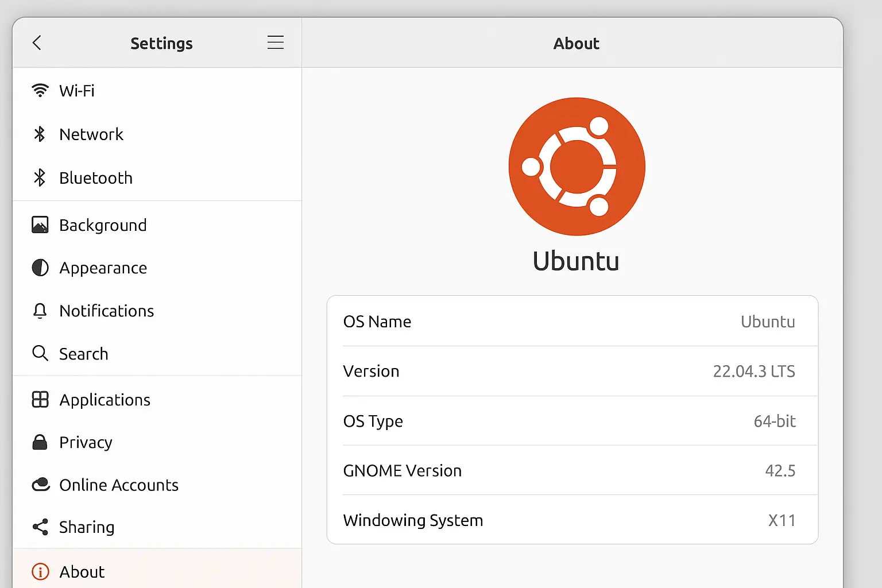The image size is (882, 588).
Task: Click the Network icon
Action: [39, 134]
